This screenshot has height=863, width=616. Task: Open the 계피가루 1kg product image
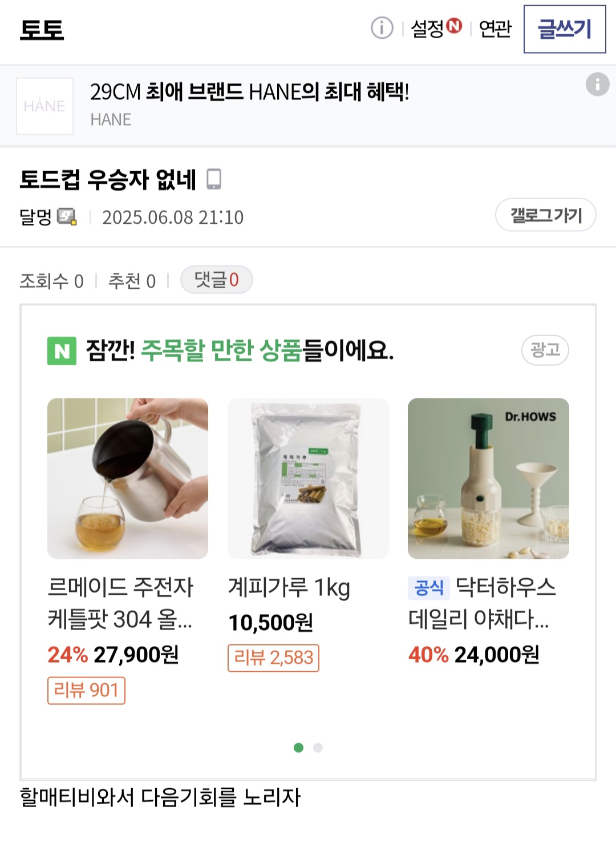coord(308,478)
